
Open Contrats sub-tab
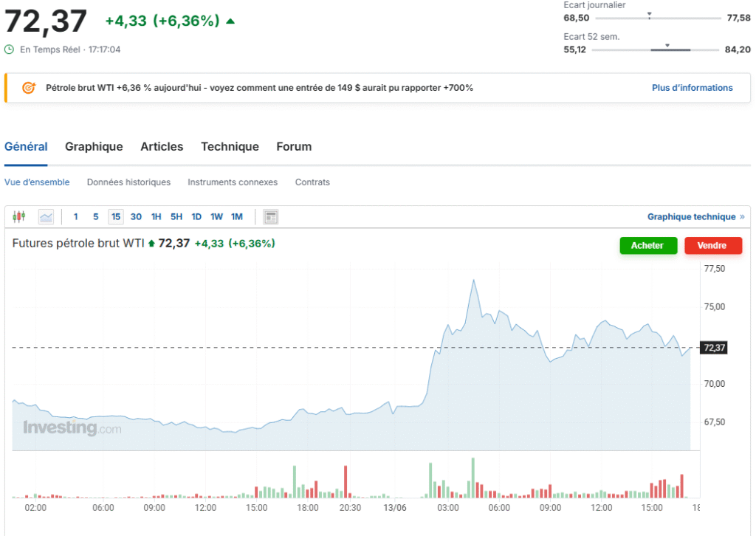pyautogui.click(x=312, y=182)
